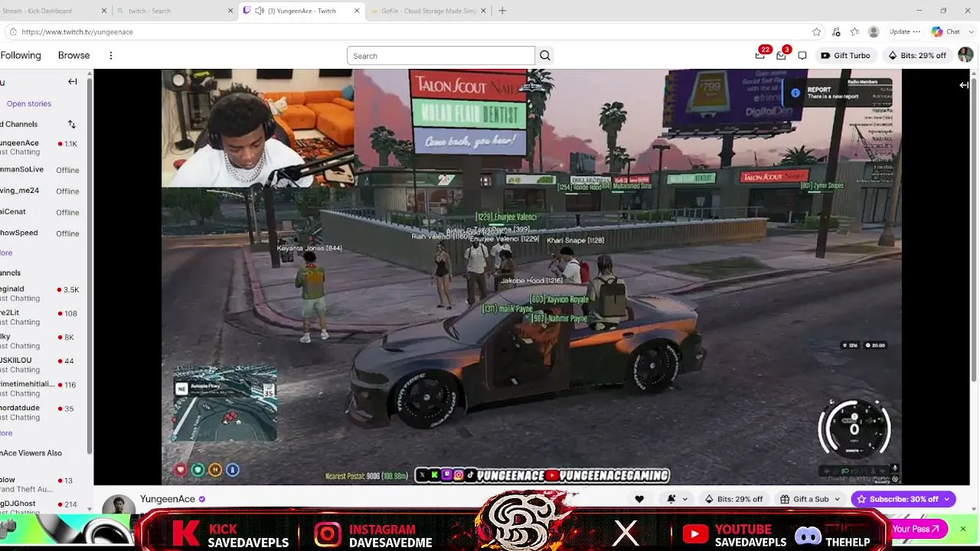Click the media control icon in address bar
The image size is (980, 551).
tap(836, 32)
